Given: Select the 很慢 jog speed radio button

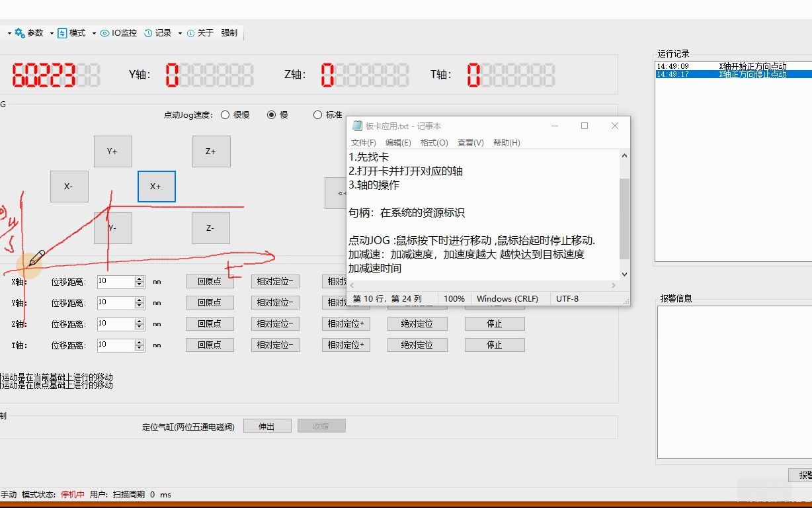Looking at the screenshot, I should coord(225,114).
